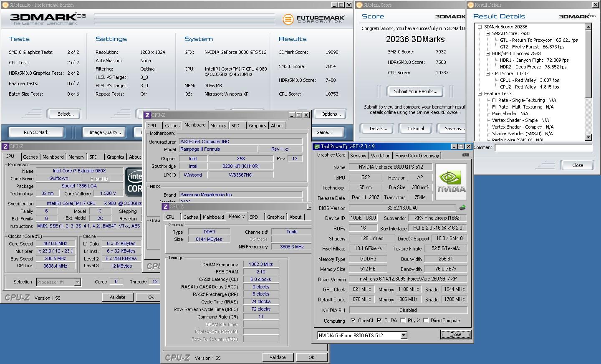This screenshot has width=601, height=364.
Task: Click the Futuremark Corporation logo
Action: (313, 19)
